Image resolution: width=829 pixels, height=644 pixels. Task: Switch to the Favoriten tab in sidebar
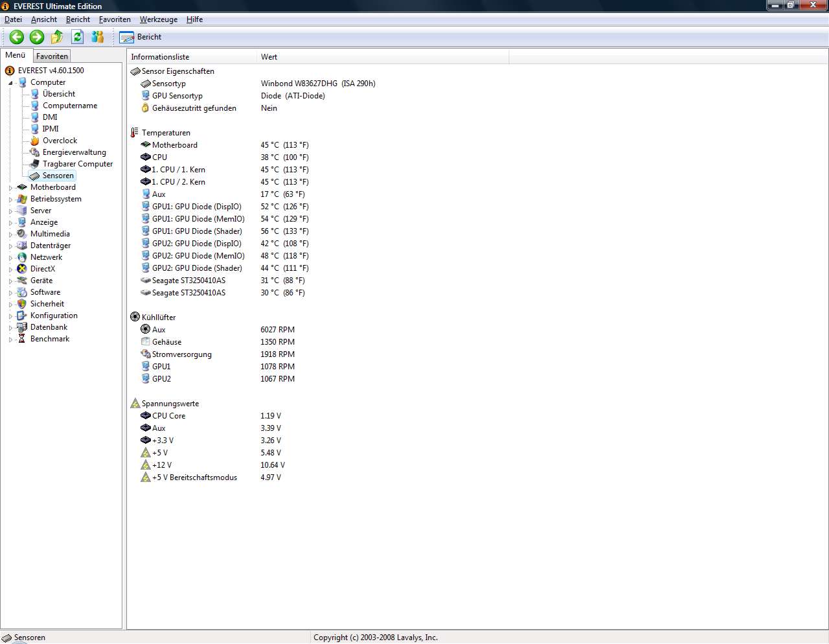point(52,56)
